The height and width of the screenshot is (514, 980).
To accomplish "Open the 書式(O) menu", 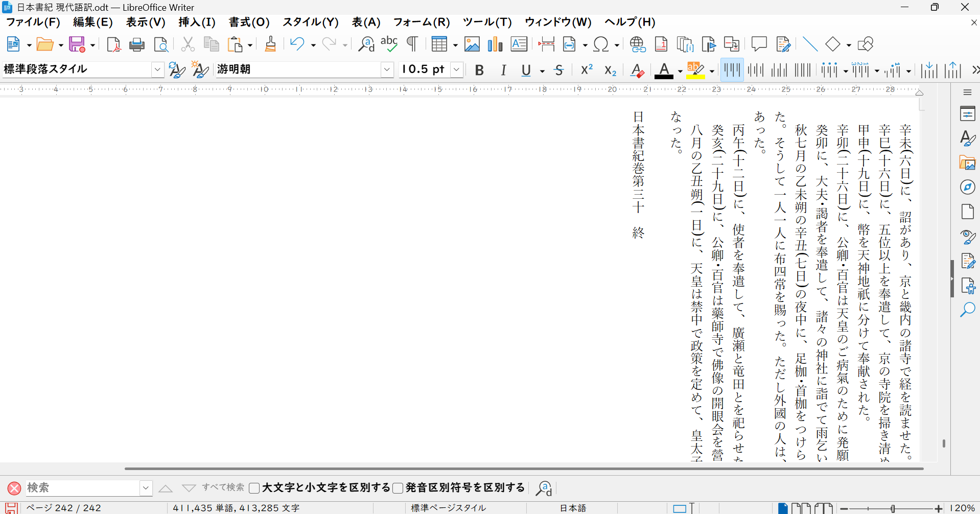I will (249, 22).
